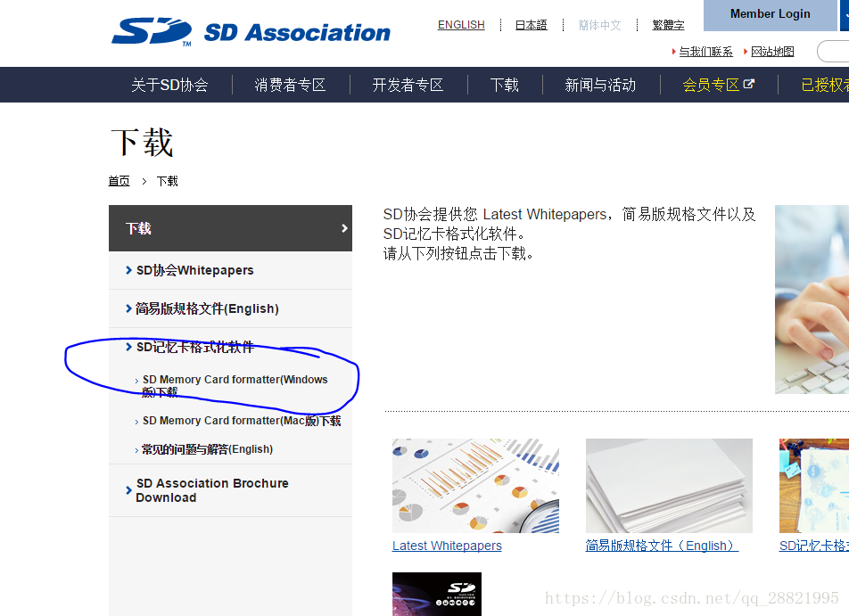Click the search input field
The height and width of the screenshot is (616, 849).
pyautogui.click(x=833, y=52)
